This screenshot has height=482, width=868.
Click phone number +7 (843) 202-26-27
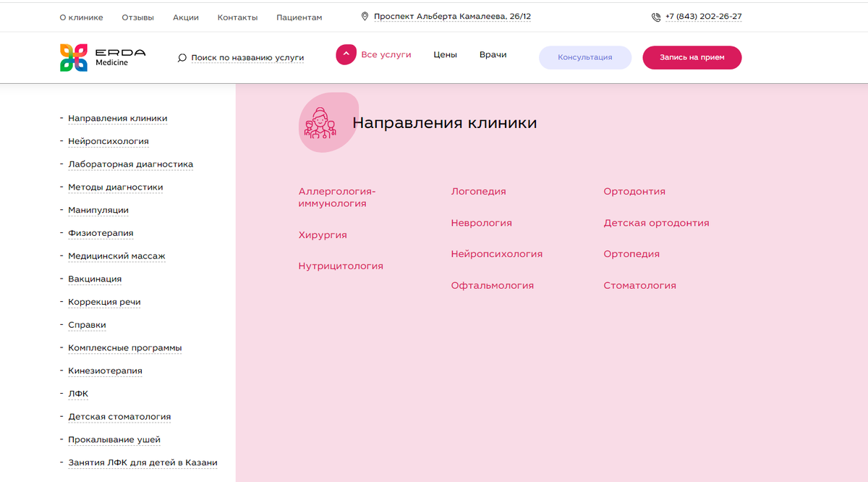coord(703,17)
